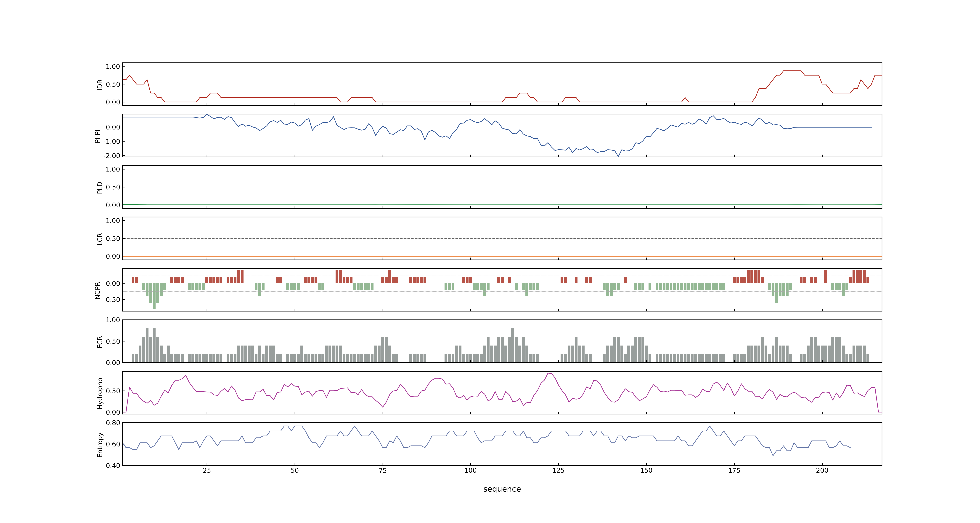Click x-axis tick label 25
The width and height of the screenshot is (980, 523).
coord(207,470)
